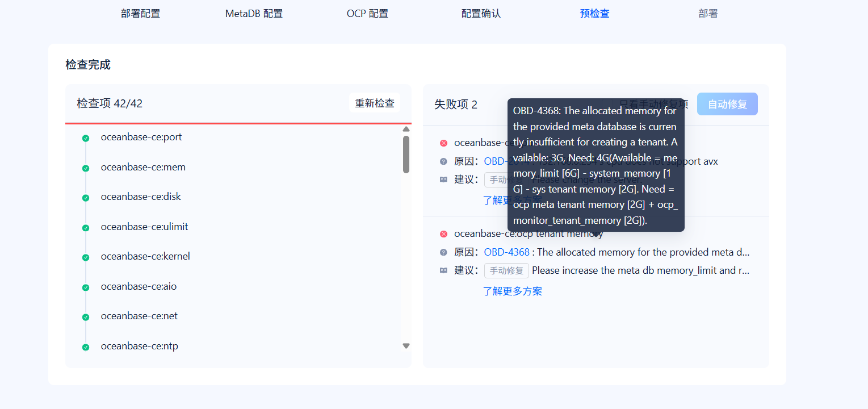This screenshot has height=409, width=868.
Task: Select oceanbase-ce:ulimit check item
Action: coord(144,227)
